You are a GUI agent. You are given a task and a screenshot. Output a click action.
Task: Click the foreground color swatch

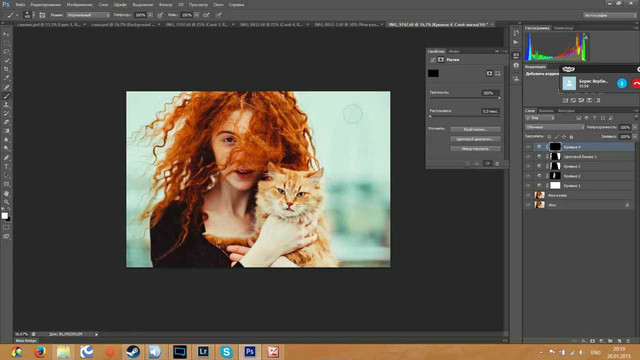[x=4, y=216]
